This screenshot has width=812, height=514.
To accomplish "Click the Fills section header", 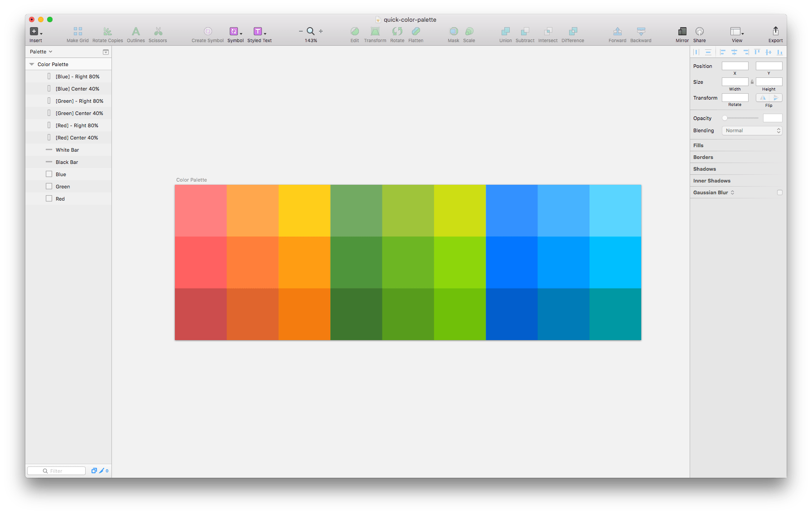I will point(698,145).
